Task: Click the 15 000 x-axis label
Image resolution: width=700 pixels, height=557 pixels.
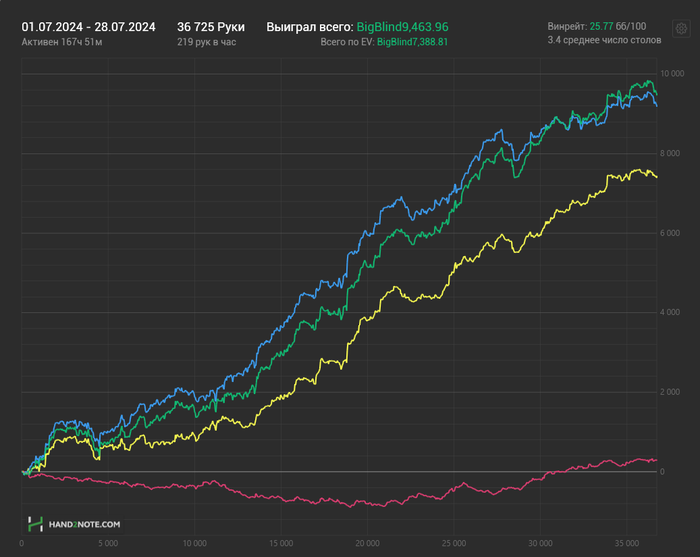Action: pos(281,543)
